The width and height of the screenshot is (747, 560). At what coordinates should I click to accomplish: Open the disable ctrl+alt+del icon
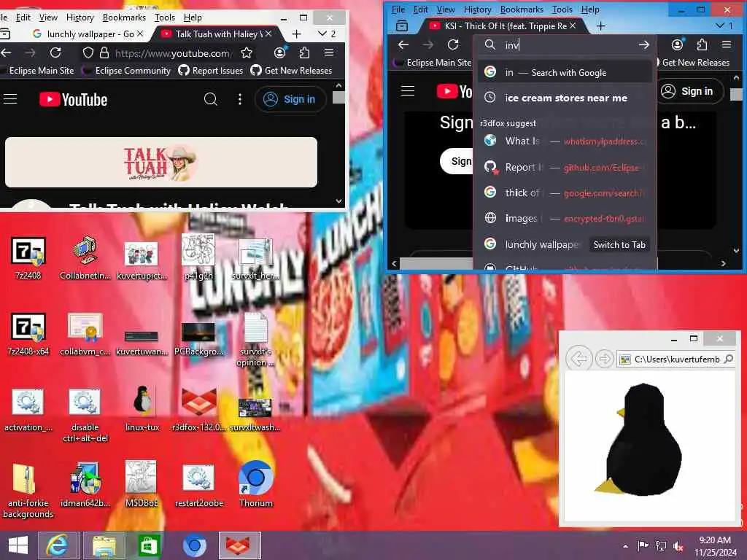[x=85, y=415]
